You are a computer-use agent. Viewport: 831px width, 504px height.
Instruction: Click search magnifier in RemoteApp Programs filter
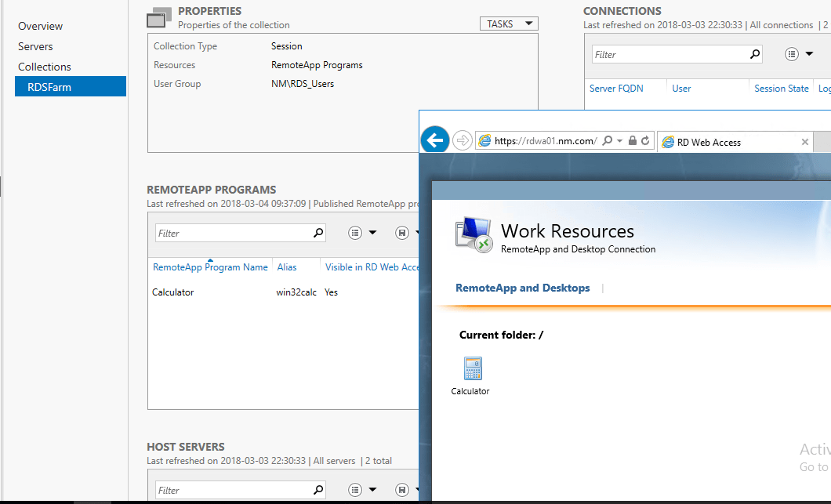click(x=317, y=232)
